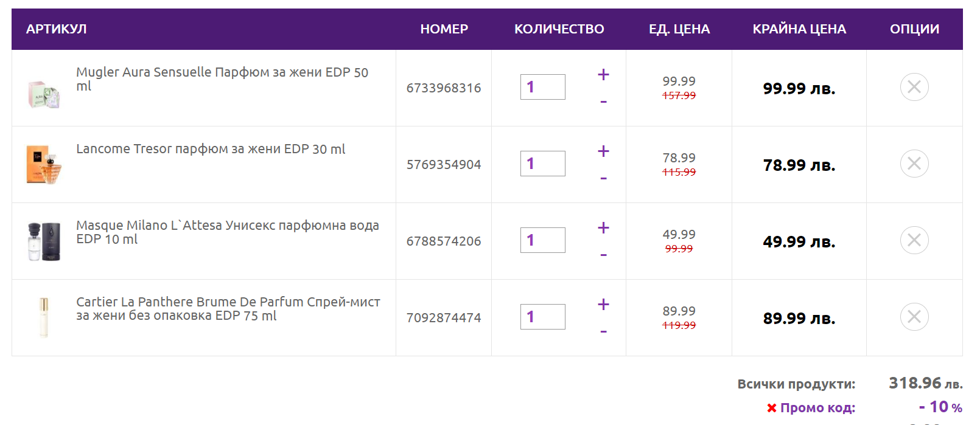Open Mugler Aura Sensuelle product thumbnail
The width and height of the screenshot is (980, 425).
coord(44,94)
